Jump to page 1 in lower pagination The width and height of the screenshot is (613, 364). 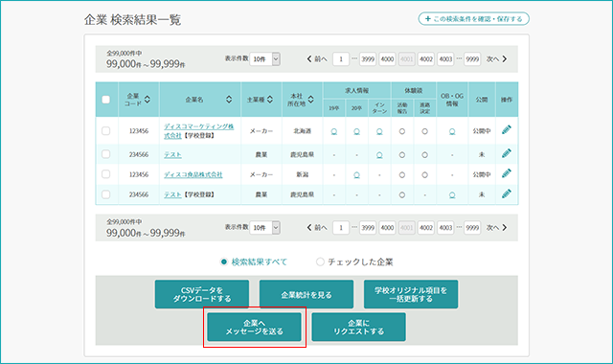pyautogui.click(x=341, y=228)
